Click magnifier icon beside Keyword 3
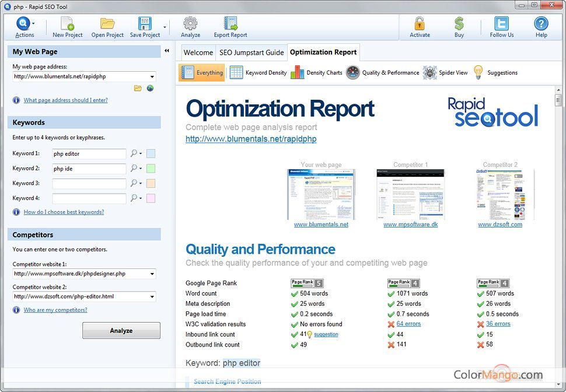This screenshot has width=566, height=392. coord(134,183)
